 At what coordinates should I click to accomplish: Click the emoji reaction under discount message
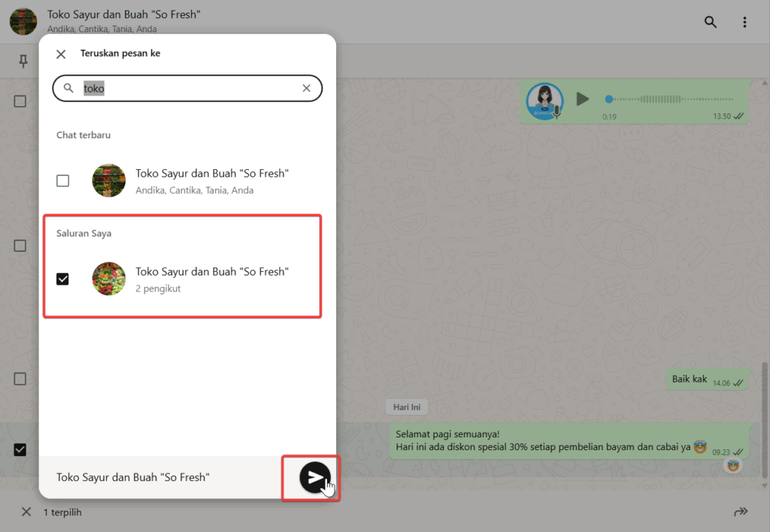point(733,466)
